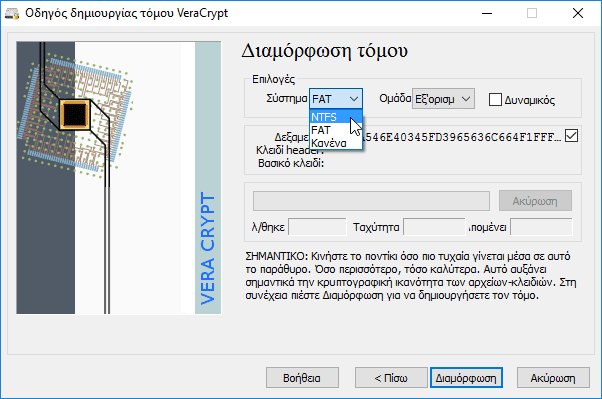The height and width of the screenshot is (399, 602).
Task: Click the Κλειδί header label
Action: [290, 150]
